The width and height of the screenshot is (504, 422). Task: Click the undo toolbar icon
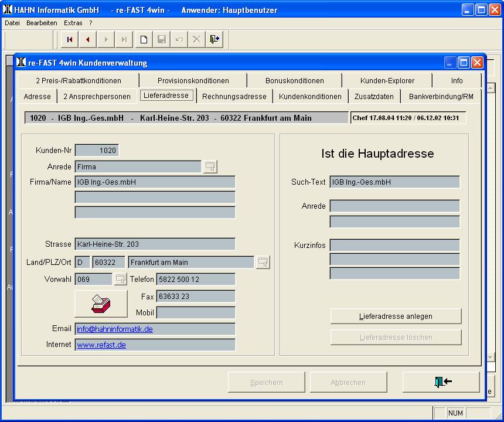coord(179,39)
